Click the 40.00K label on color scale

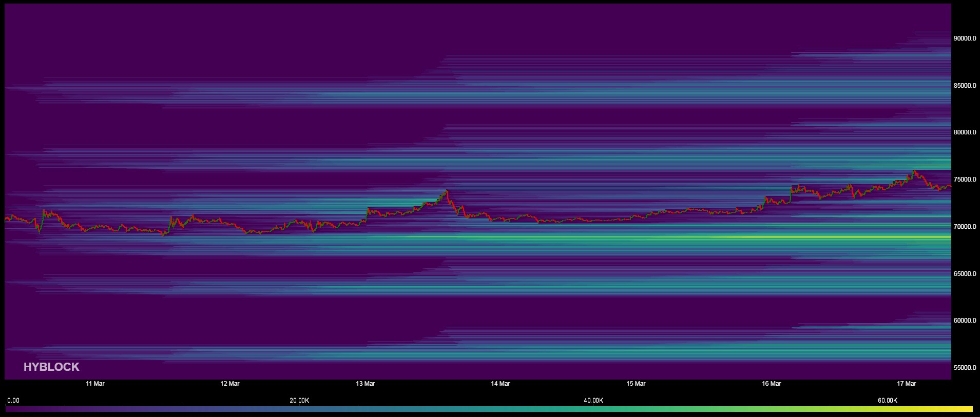click(593, 401)
